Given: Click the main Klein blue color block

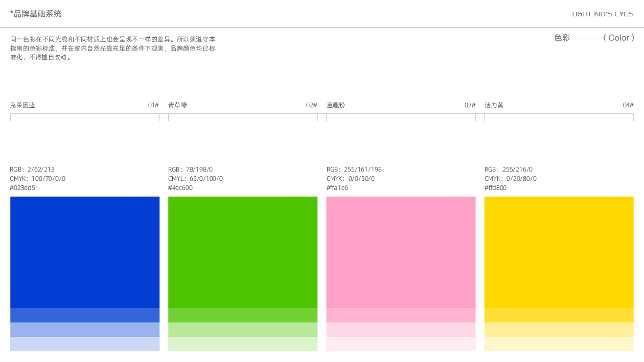Looking at the screenshot, I should tap(85, 252).
